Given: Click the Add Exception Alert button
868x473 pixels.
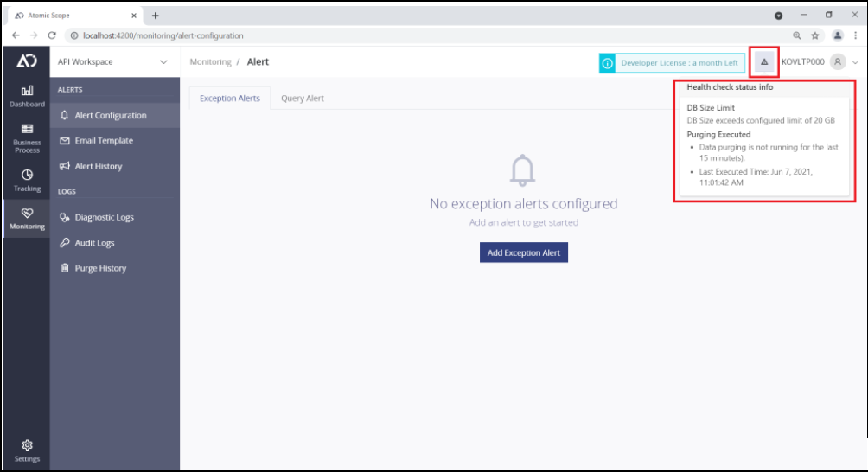Looking at the screenshot, I should [523, 252].
